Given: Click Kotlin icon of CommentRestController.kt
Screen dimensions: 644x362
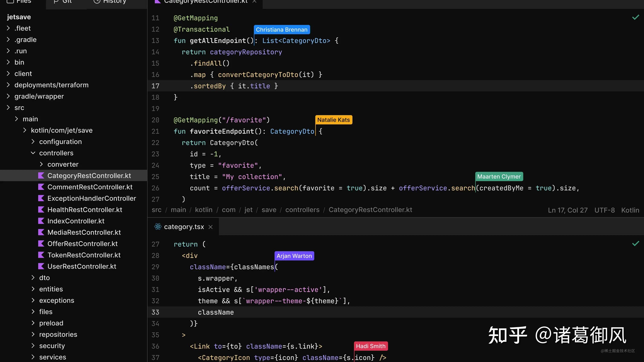Looking at the screenshot, I should [x=41, y=187].
